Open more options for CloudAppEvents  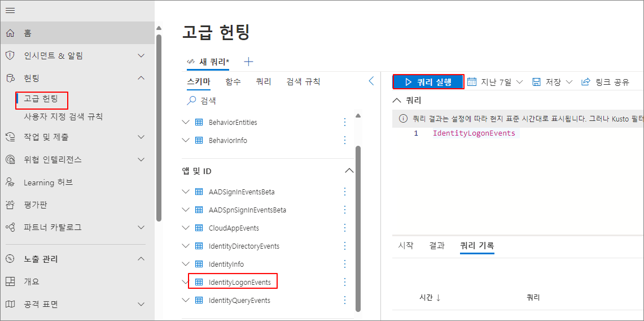[x=345, y=228]
